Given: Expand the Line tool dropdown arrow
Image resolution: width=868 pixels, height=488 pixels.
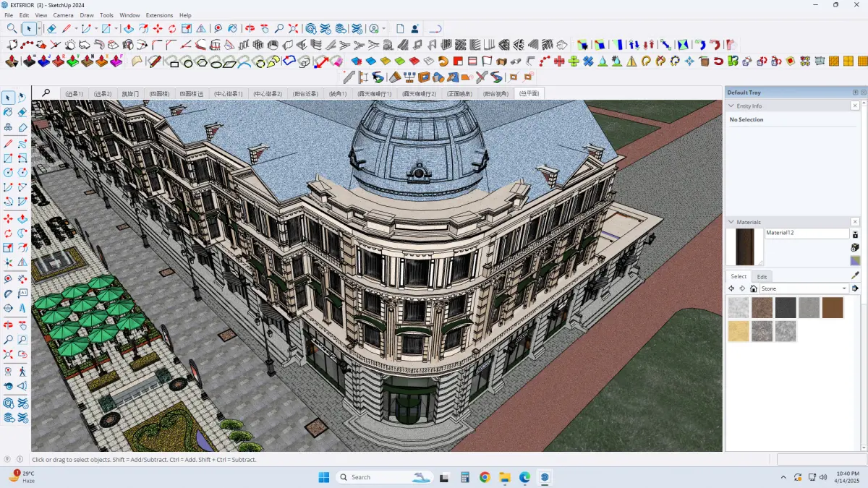Looking at the screenshot, I should tap(76, 29).
